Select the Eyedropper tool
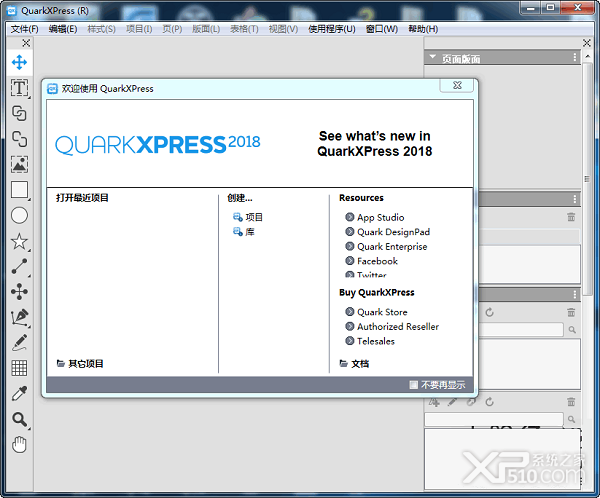The height and width of the screenshot is (498, 600). click(19, 394)
